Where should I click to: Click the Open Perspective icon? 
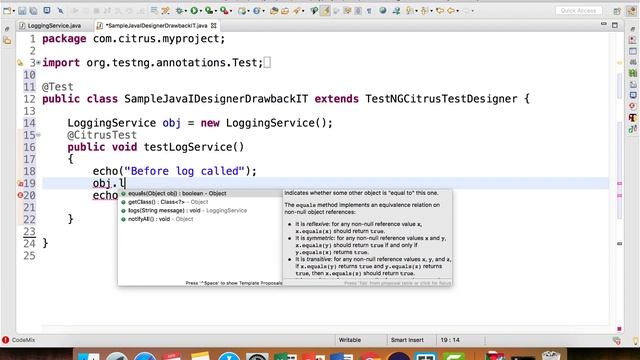(x=617, y=11)
